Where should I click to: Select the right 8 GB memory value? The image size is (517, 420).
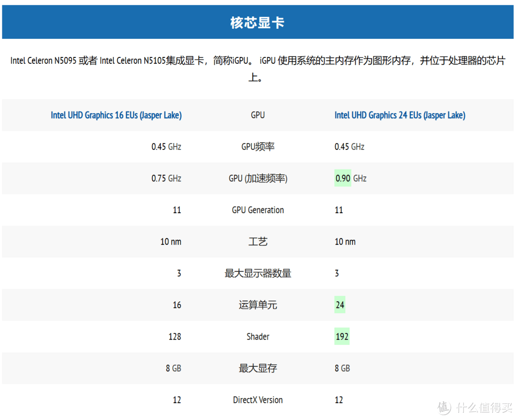(x=342, y=368)
